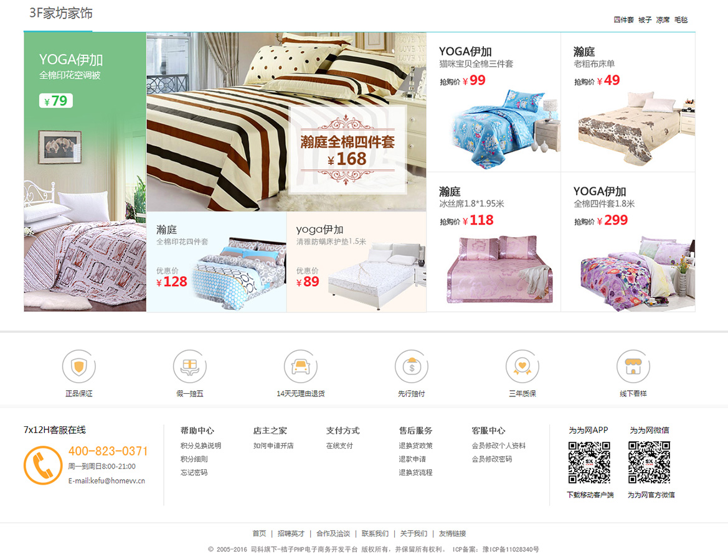This screenshot has height=560, width=728.
Task: Open the 积分兑换说明 help link
Action: (x=201, y=446)
